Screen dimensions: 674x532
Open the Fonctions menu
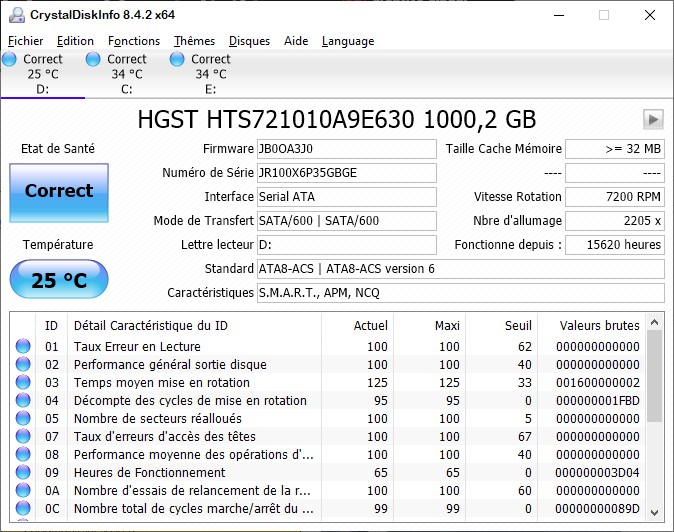[134, 41]
